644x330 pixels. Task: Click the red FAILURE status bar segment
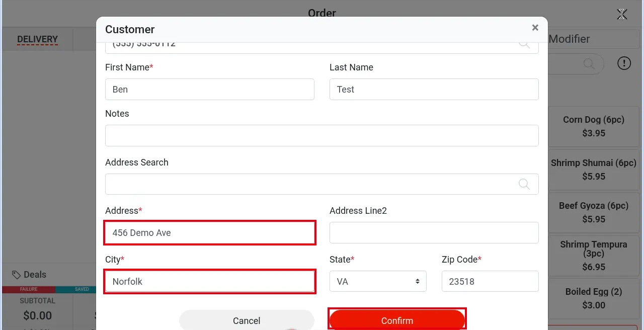[x=29, y=289]
